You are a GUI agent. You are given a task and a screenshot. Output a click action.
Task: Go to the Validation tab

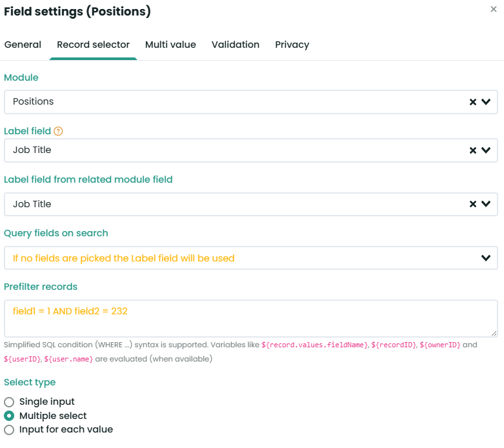pyautogui.click(x=236, y=45)
